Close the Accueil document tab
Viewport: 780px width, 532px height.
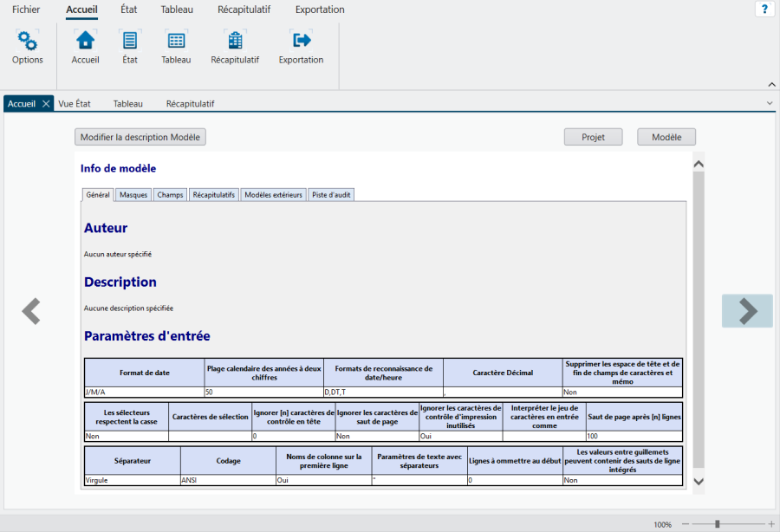(46, 103)
